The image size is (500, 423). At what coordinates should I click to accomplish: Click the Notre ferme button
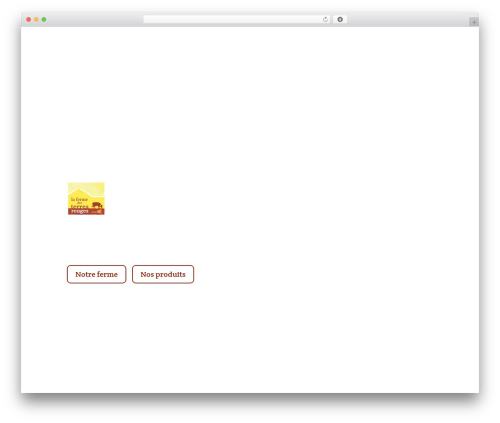coord(96,274)
